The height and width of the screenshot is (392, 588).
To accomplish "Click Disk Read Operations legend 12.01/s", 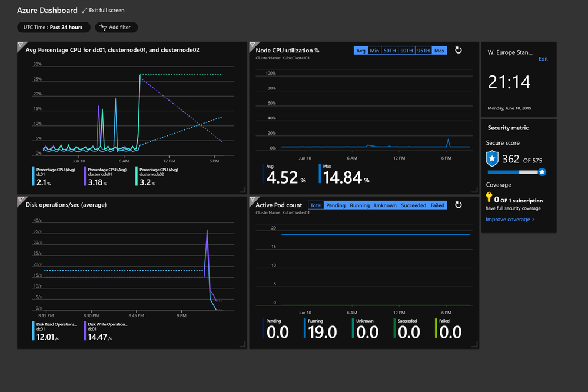I will [x=55, y=331].
